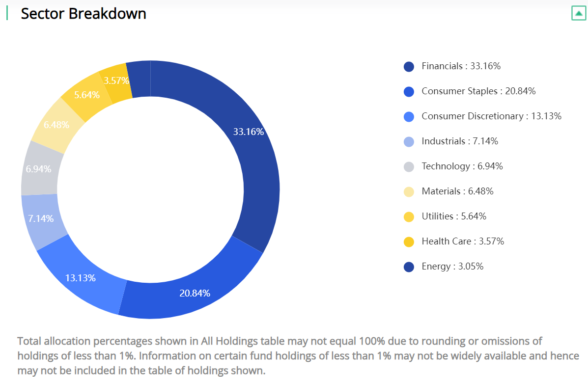This screenshot has width=588, height=377.
Task: Click the Health Care legend dot
Action: [409, 242]
